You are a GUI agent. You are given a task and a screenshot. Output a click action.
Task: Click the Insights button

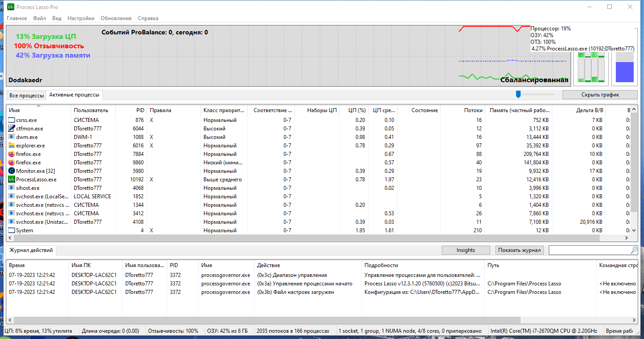(x=466, y=250)
